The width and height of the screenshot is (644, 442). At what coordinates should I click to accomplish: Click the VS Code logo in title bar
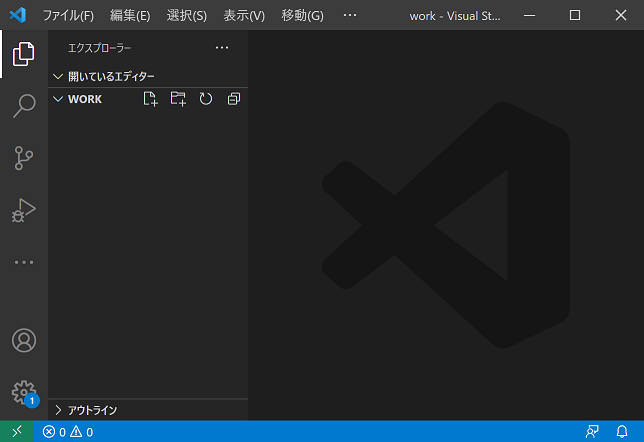tap(18, 15)
